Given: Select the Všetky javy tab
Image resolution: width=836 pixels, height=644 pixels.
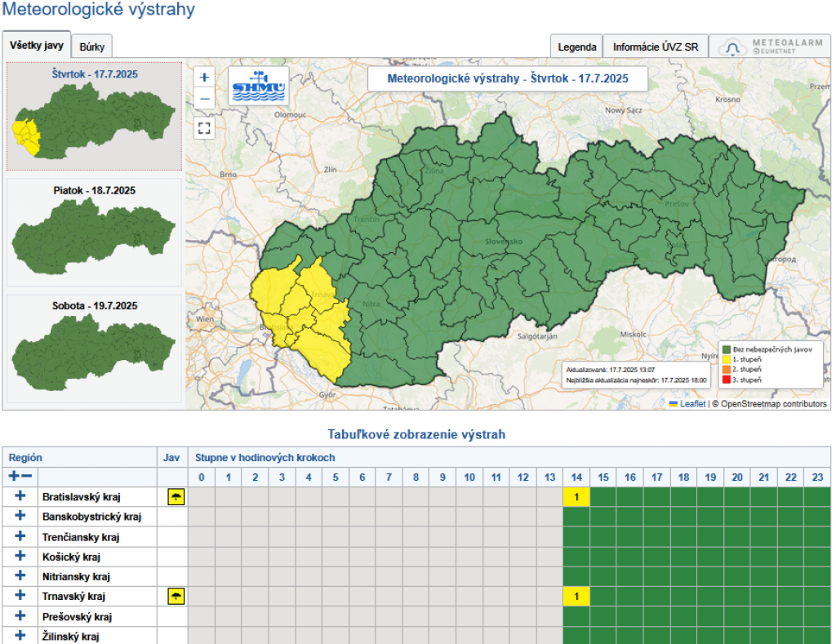Looking at the screenshot, I should coord(37,46).
